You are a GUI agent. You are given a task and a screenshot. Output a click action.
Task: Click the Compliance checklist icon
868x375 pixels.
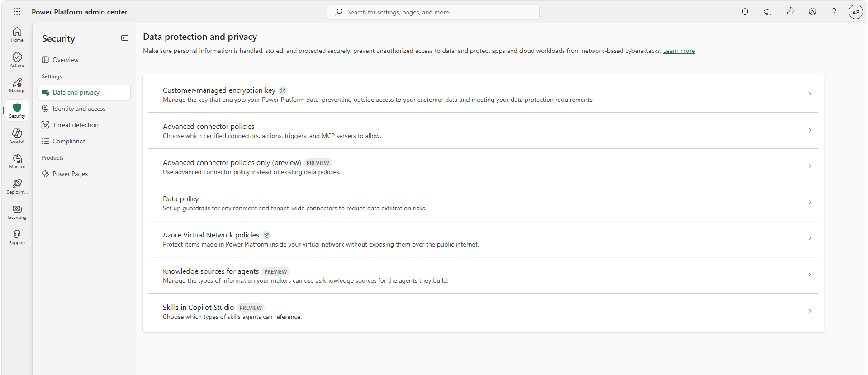[x=45, y=141]
